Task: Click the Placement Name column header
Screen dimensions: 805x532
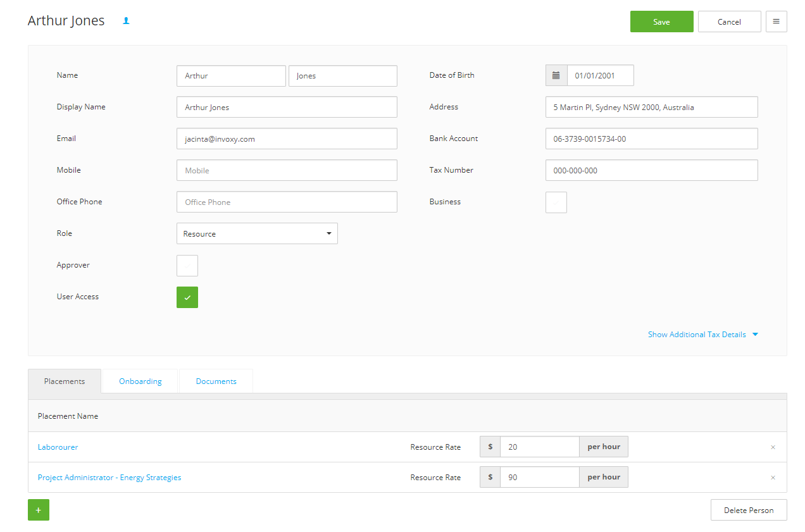Action: 68,416
